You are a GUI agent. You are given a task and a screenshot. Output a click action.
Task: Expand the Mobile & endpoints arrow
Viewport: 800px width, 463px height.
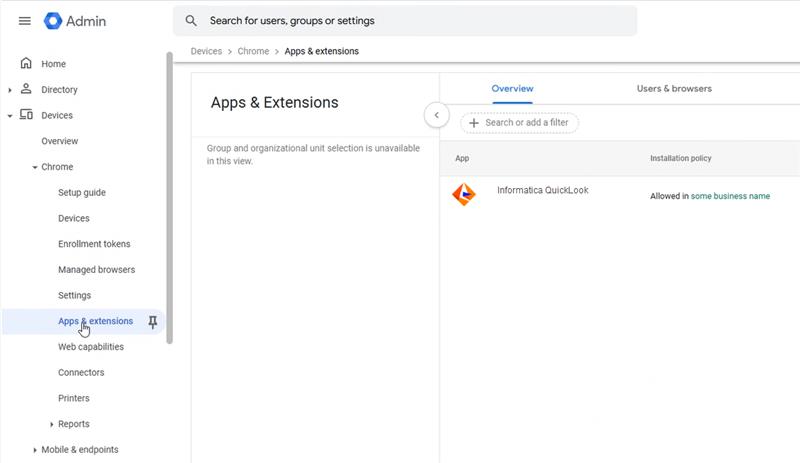click(x=35, y=450)
